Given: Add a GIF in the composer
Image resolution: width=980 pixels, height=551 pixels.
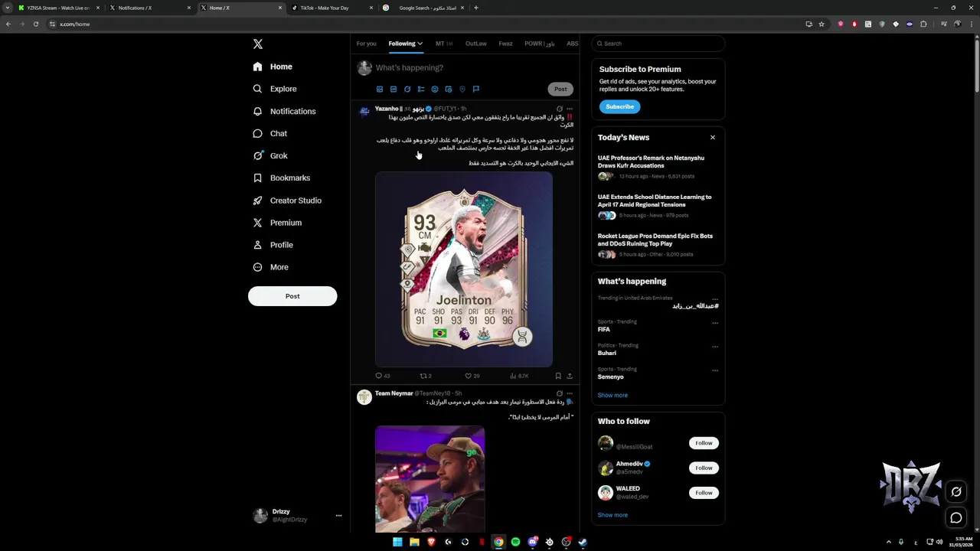Looking at the screenshot, I should [394, 89].
